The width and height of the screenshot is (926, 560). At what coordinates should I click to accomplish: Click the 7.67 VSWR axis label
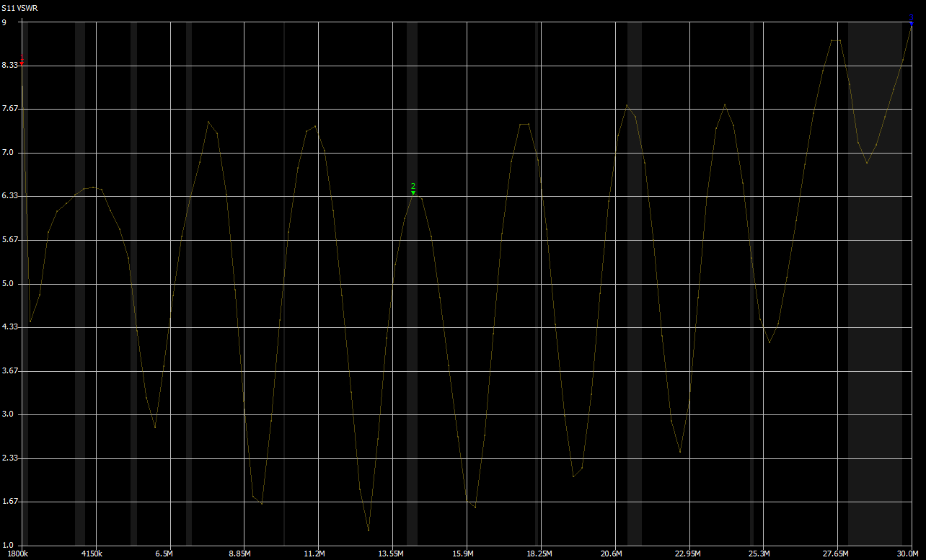click(x=9, y=108)
